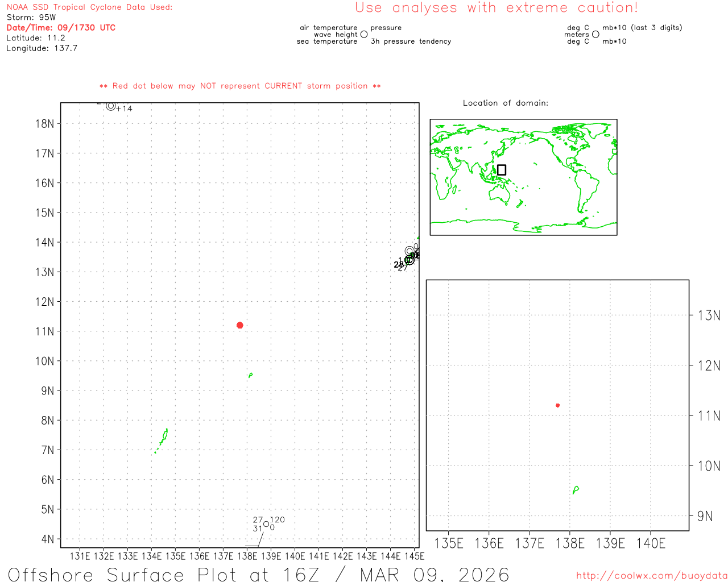728x582 pixels.
Task: Click the '31' sea temperature value near bottom station
Action: click(258, 529)
